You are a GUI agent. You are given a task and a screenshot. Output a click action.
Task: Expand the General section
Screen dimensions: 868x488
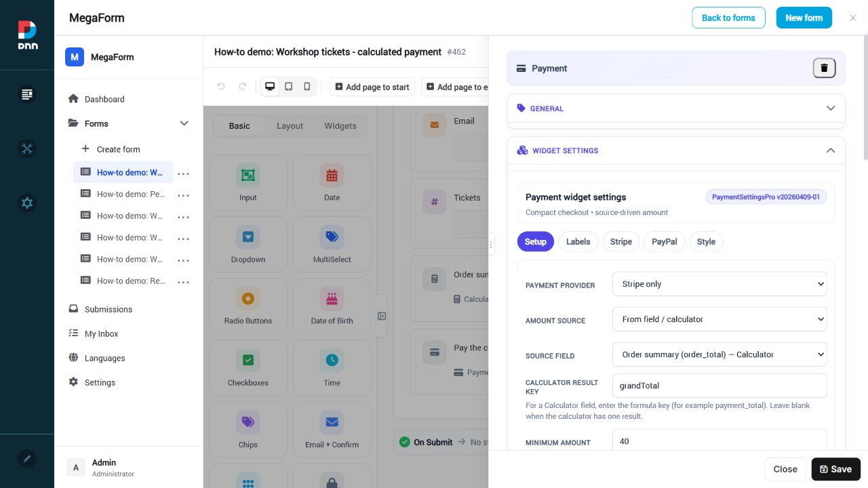pyautogui.click(x=676, y=108)
